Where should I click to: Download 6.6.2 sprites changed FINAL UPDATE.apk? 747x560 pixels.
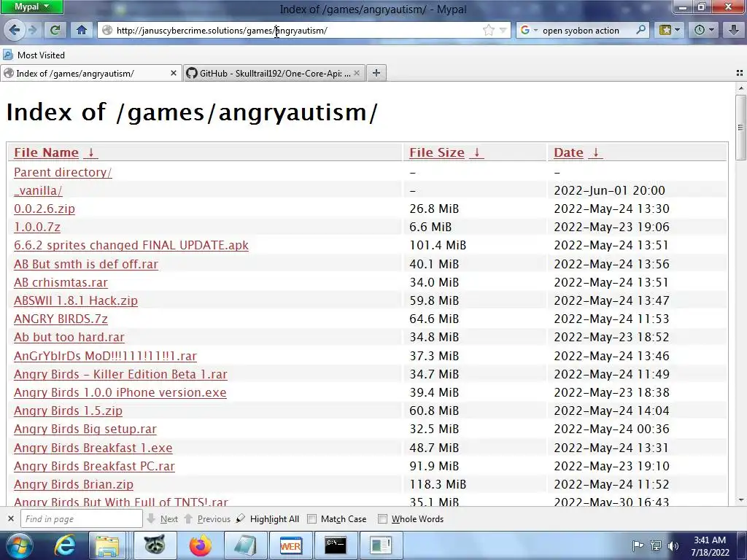click(x=131, y=245)
